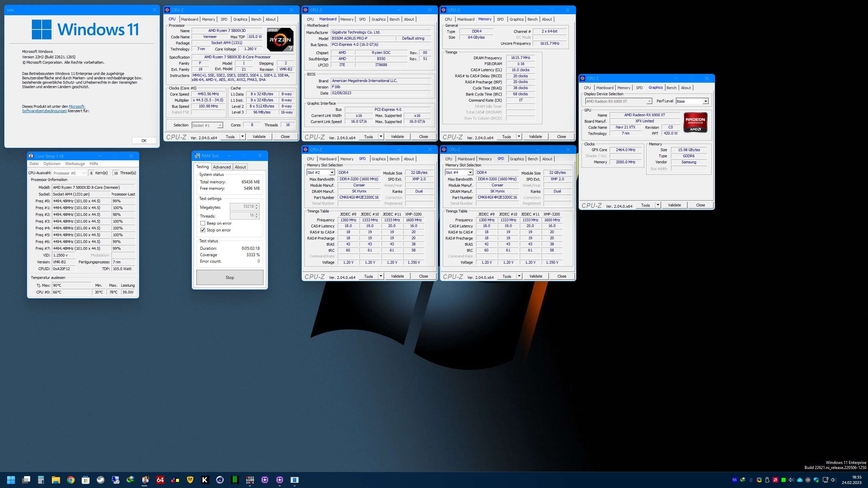Open the Microsoft-Softwarelizenzbedingungen link
Image resolution: width=868 pixels, height=488 pixels.
[x=44, y=111]
